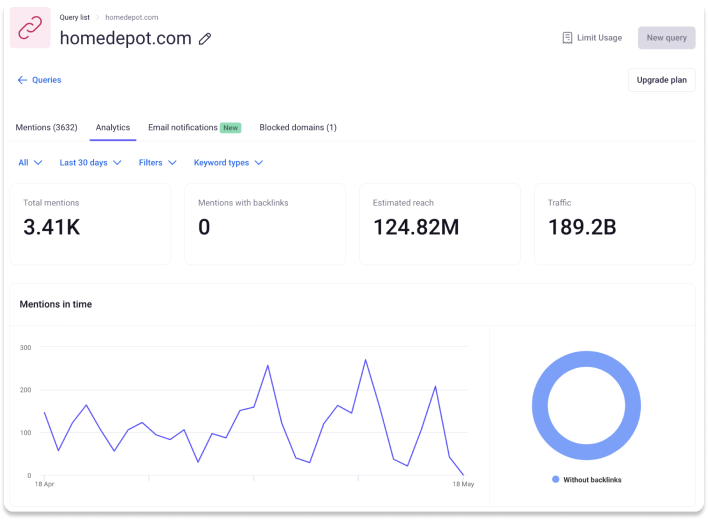Click the Limit Usage receipt icon
Screen dimensions: 708x520
pos(567,38)
